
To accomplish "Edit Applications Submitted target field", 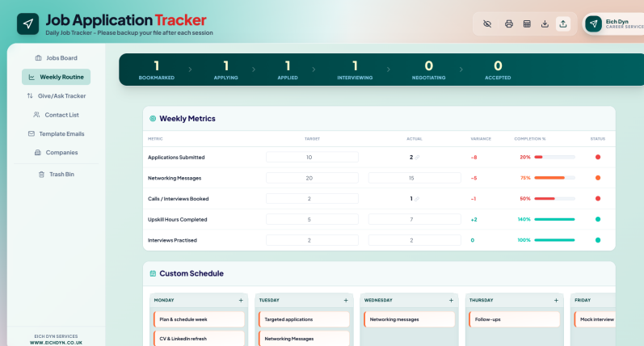I will click(x=312, y=157).
